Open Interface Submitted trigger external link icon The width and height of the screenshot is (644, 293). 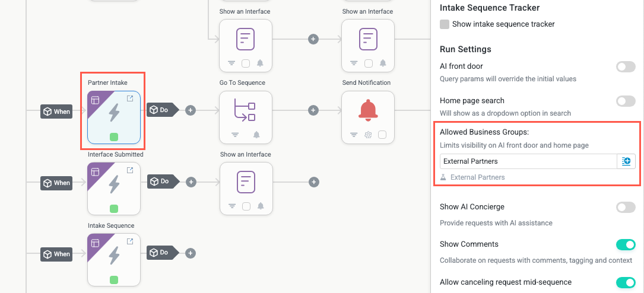coord(130,170)
